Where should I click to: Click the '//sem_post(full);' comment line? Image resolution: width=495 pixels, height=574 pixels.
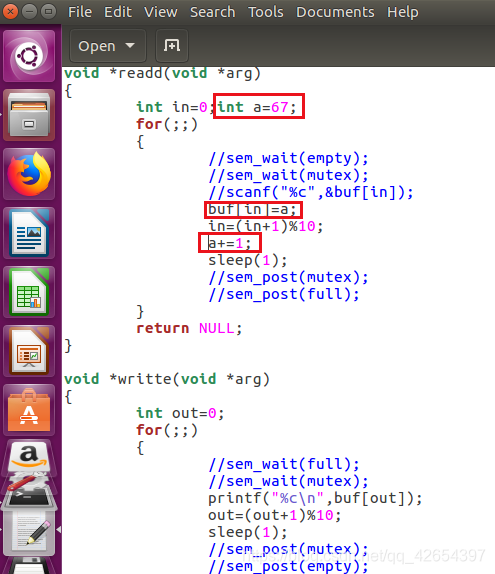[284, 294]
